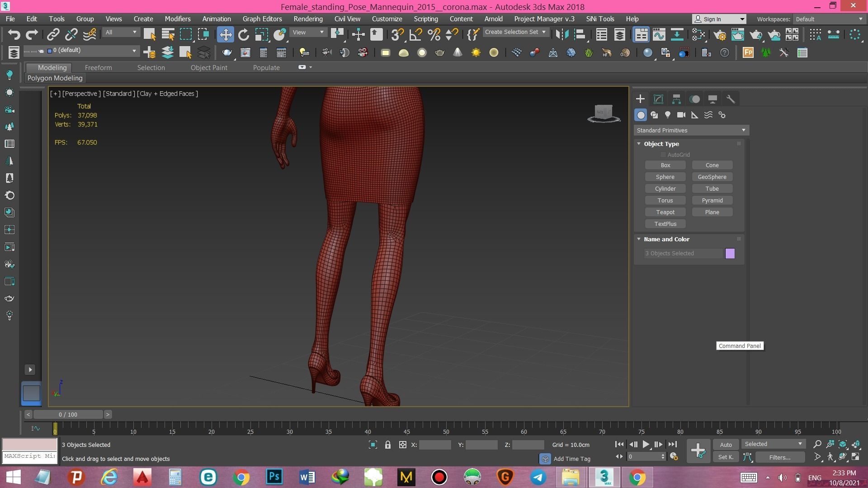Click the X coordinate field
The width and height of the screenshot is (868, 488).
435,445
